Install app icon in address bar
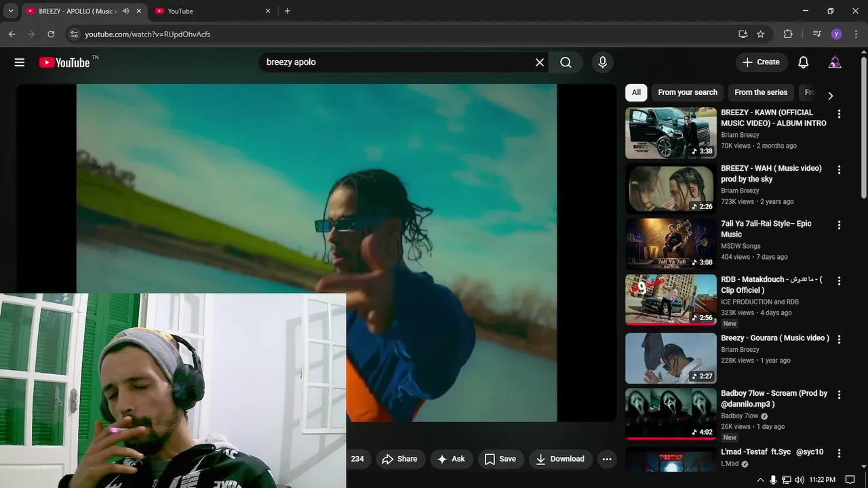The image size is (868, 488). tap(743, 34)
